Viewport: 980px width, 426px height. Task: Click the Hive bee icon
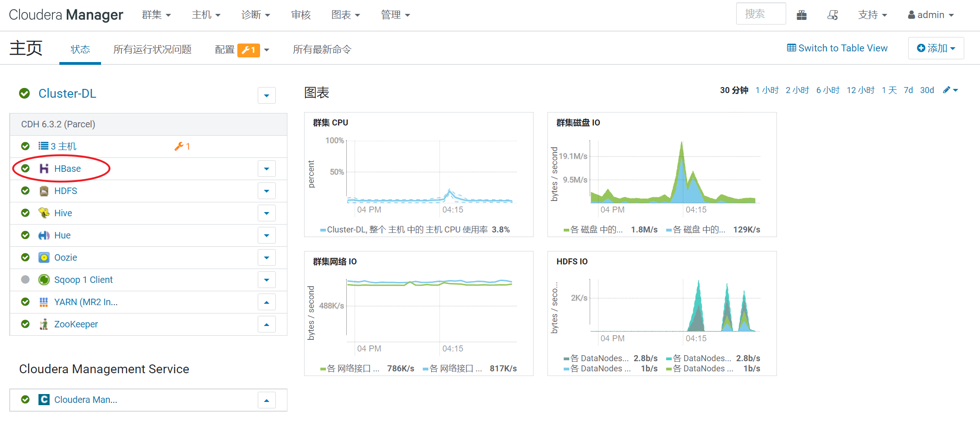click(x=44, y=213)
